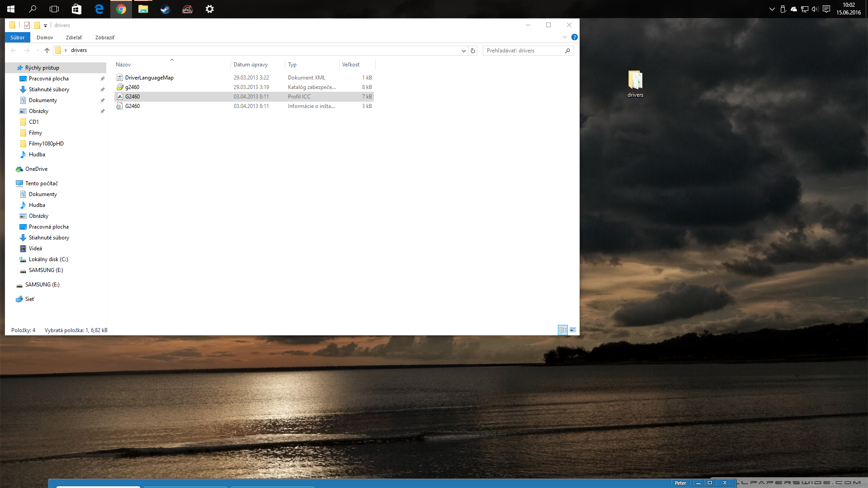The height and width of the screenshot is (488, 868).
Task: Switch to Large icons view in status bar
Action: 573,330
